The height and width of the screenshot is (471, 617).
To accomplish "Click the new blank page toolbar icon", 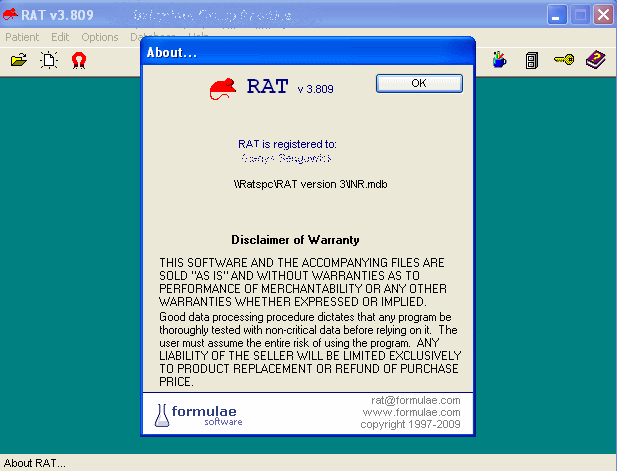I will pos(49,60).
